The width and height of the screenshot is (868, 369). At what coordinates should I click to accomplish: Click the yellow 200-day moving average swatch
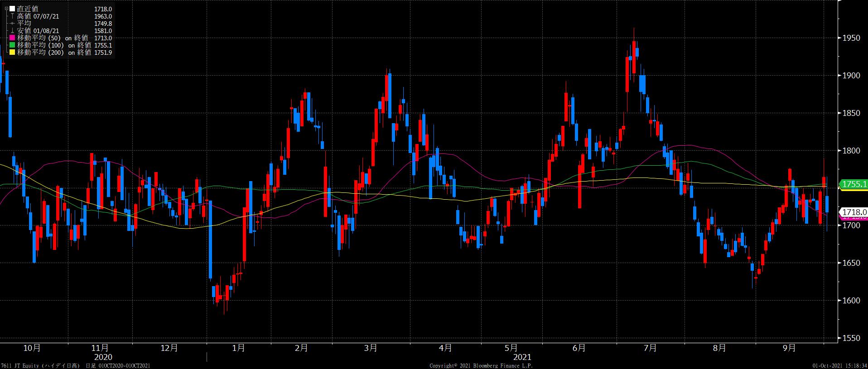pos(12,53)
